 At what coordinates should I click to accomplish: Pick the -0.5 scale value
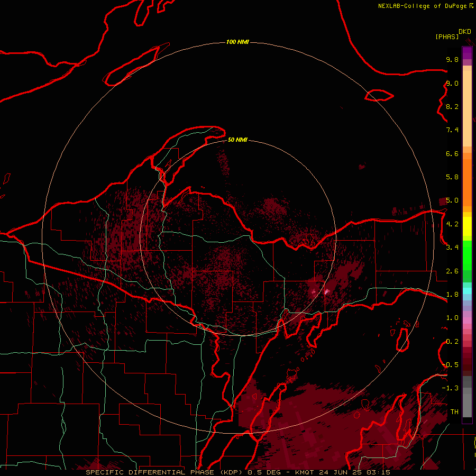click(451, 365)
